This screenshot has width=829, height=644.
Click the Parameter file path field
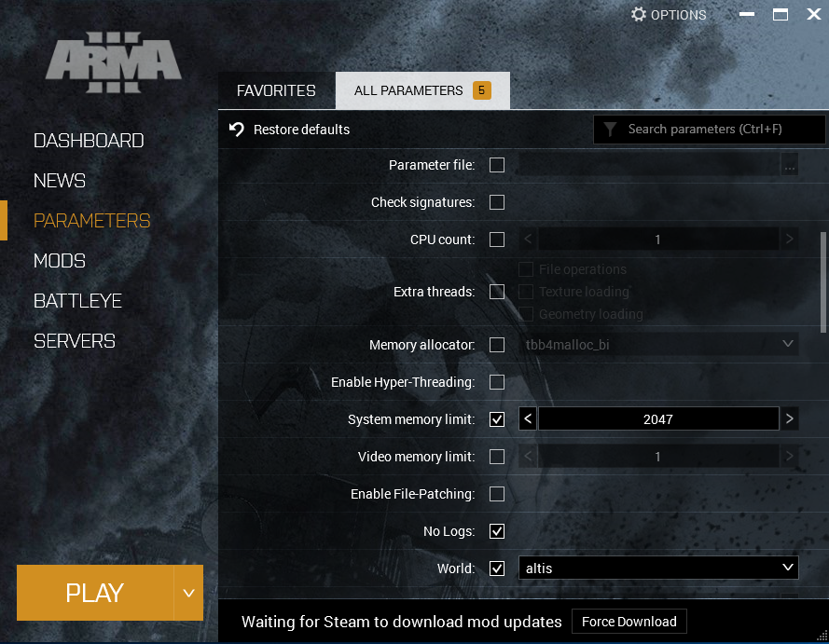coord(649,165)
